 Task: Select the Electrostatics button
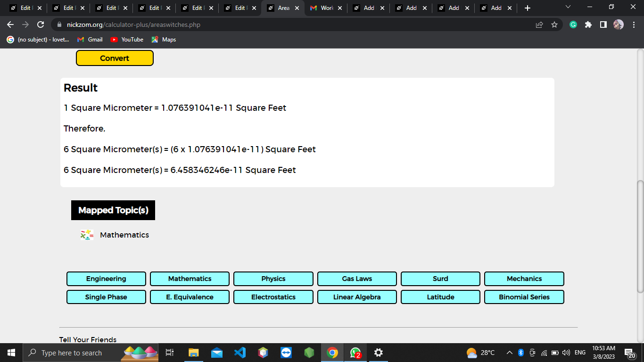(x=273, y=297)
